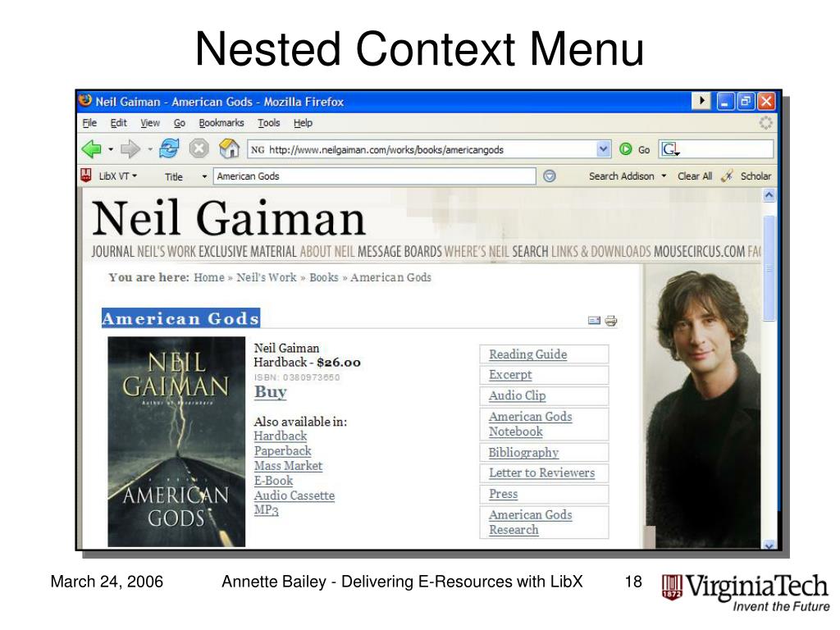This screenshot has width=840, height=630.
Task: Click the Stop loading icon
Action: [199, 148]
